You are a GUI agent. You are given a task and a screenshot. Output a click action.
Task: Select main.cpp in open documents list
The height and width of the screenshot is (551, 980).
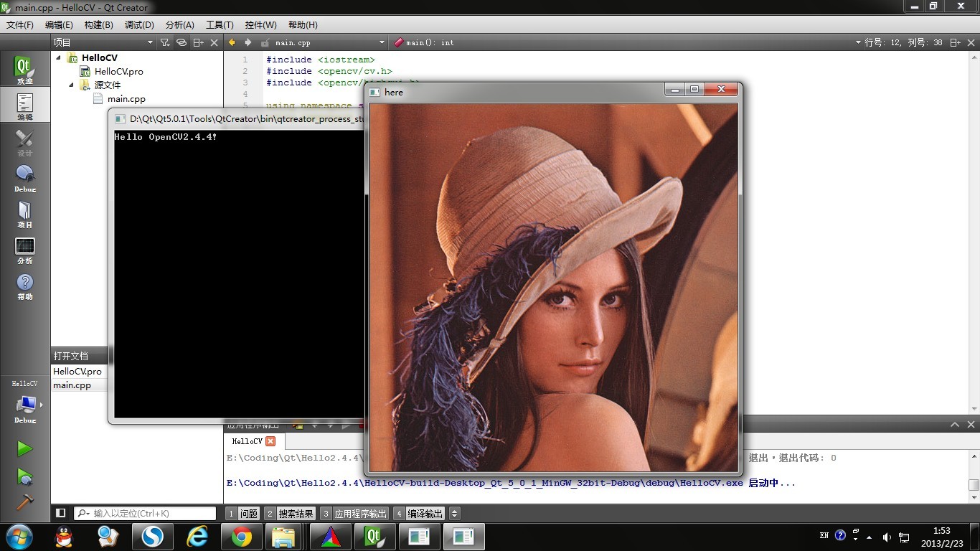point(72,385)
